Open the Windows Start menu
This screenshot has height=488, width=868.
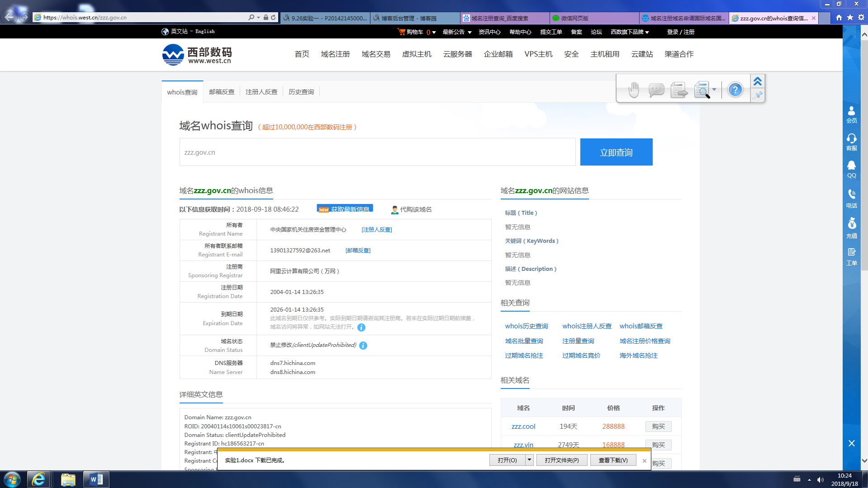pos(12,479)
